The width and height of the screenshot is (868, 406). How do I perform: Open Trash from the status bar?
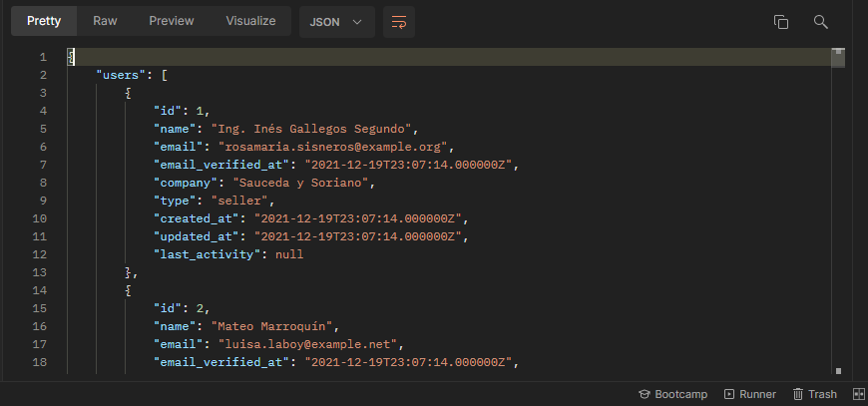815,394
